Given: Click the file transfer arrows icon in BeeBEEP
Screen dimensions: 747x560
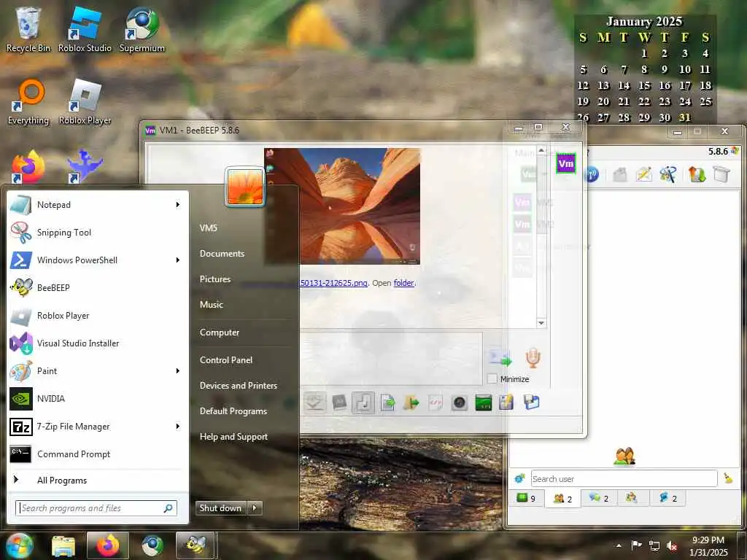Looking at the screenshot, I should 697,174.
